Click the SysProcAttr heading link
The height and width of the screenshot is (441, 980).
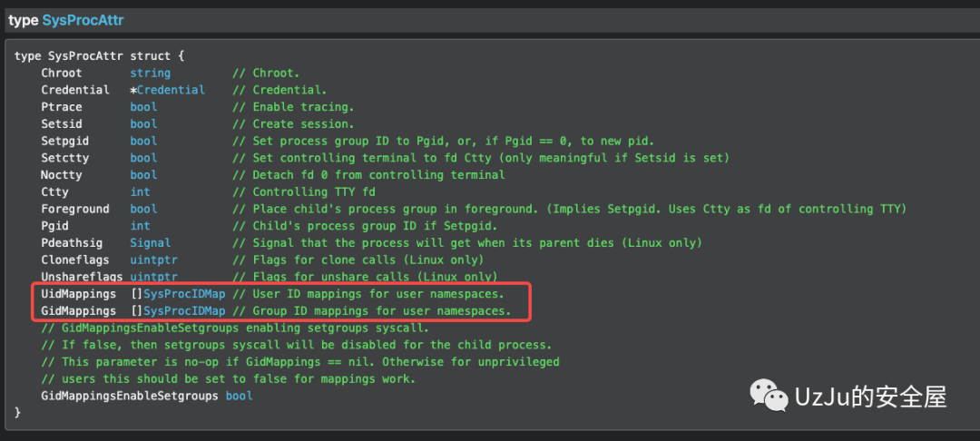coord(83,20)
